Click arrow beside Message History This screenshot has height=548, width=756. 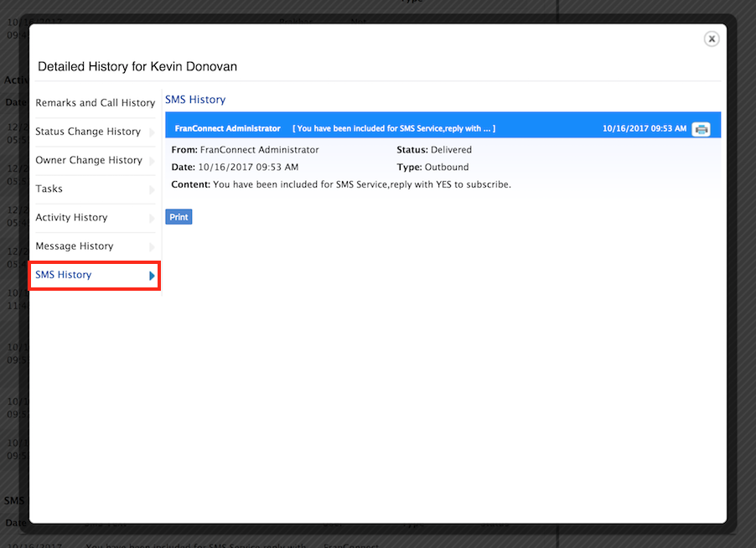[152, 247]
